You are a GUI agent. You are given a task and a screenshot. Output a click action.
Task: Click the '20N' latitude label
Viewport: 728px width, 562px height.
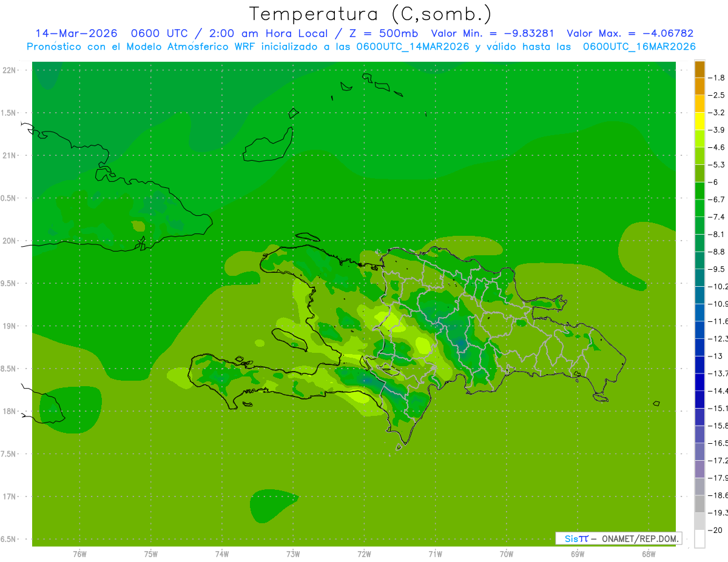[x=10, y=241]
